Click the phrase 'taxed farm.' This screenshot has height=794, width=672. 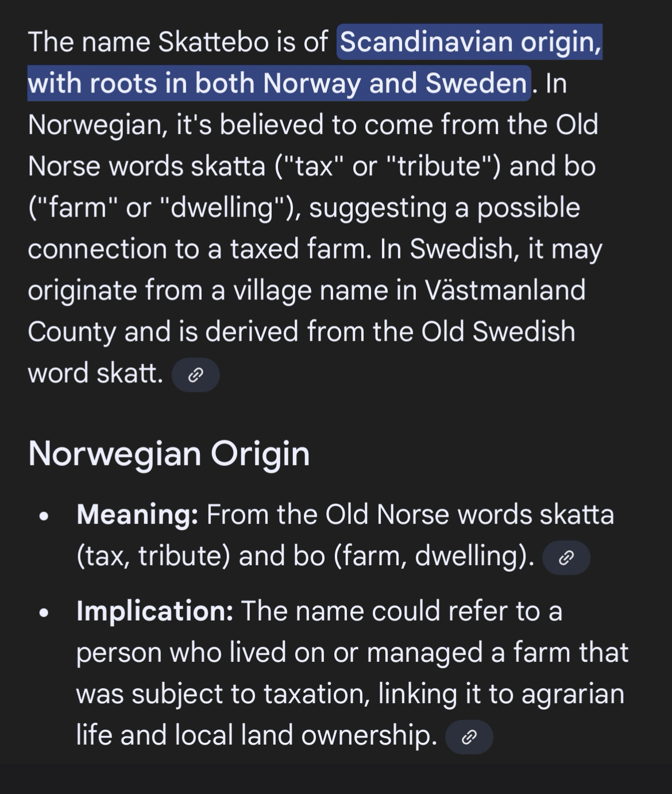point(300,249)
